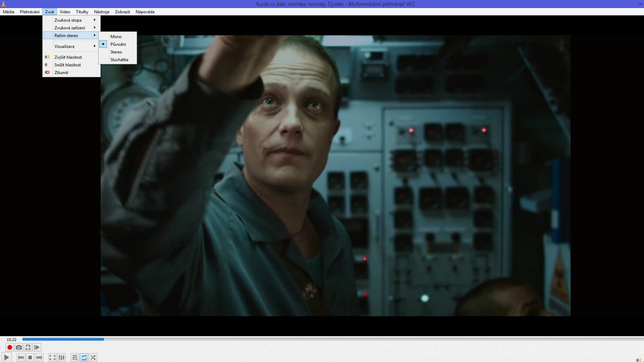Stop playback with the stop button
The image size is (644, 362).
pos(30,357)
